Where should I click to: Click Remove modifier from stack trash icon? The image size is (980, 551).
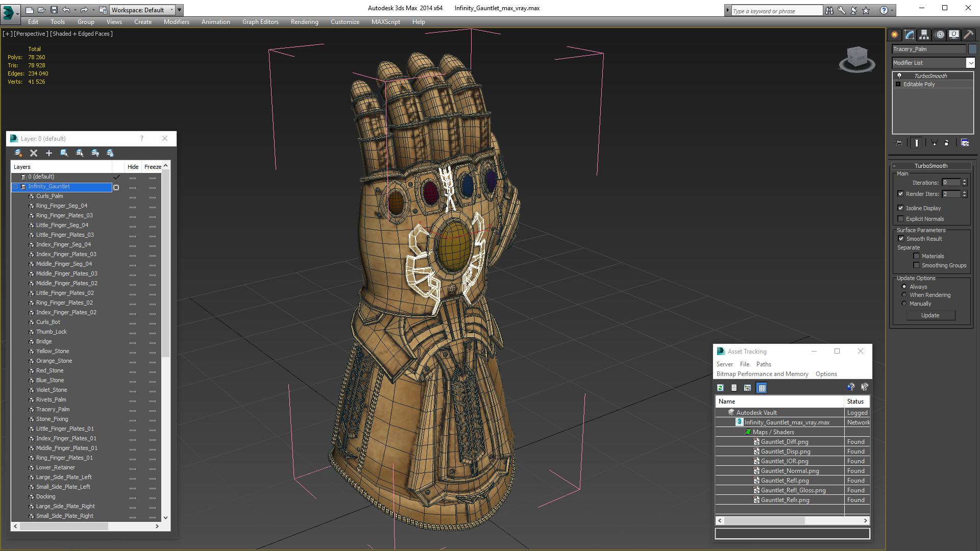(x=946, y=143)
